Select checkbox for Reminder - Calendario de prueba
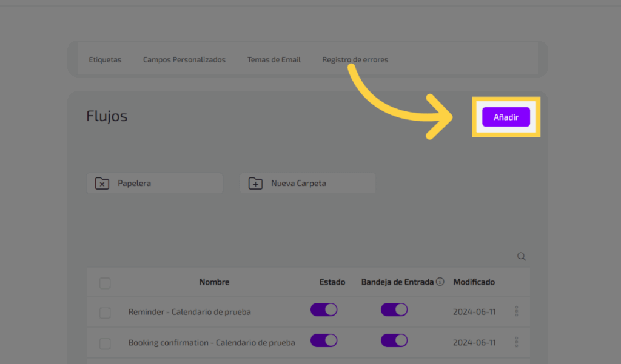621x364 pixels. tap(105, 313)
